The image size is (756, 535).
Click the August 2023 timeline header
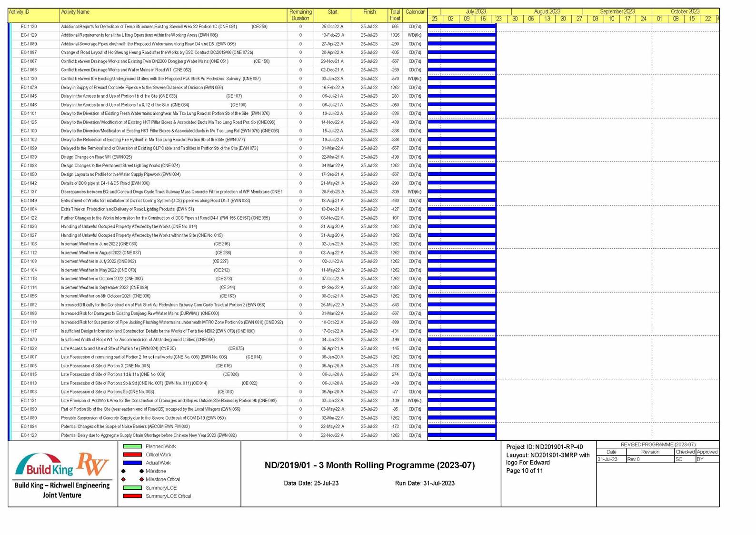click(547, 11)
